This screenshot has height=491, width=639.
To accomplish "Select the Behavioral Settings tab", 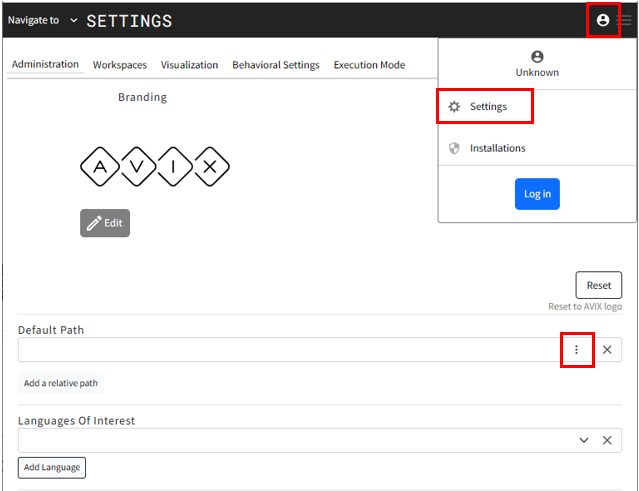I will point(276,65).
